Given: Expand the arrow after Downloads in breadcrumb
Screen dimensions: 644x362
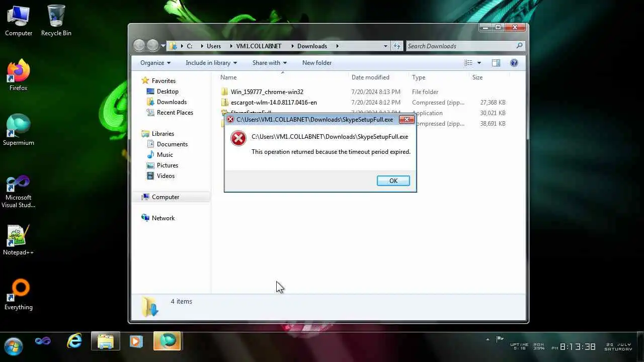Looking at the screenshot, I should [x=337, y=46].
